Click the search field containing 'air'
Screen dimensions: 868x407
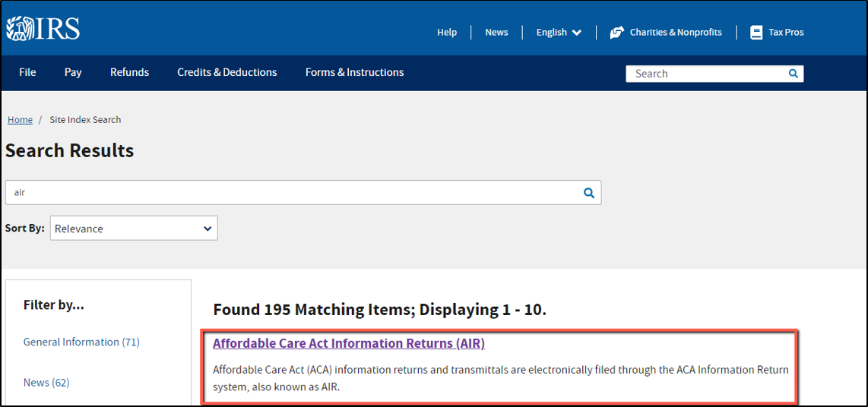303,192
